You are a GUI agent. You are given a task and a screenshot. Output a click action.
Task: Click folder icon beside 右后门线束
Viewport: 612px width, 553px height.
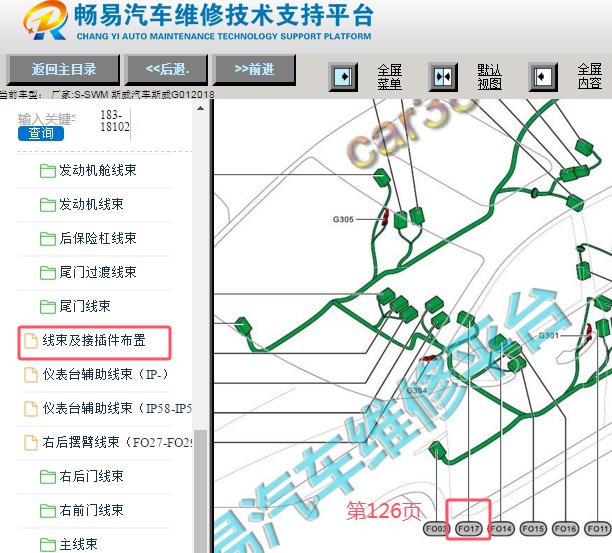pyautogui.click(x=48, y=477)
